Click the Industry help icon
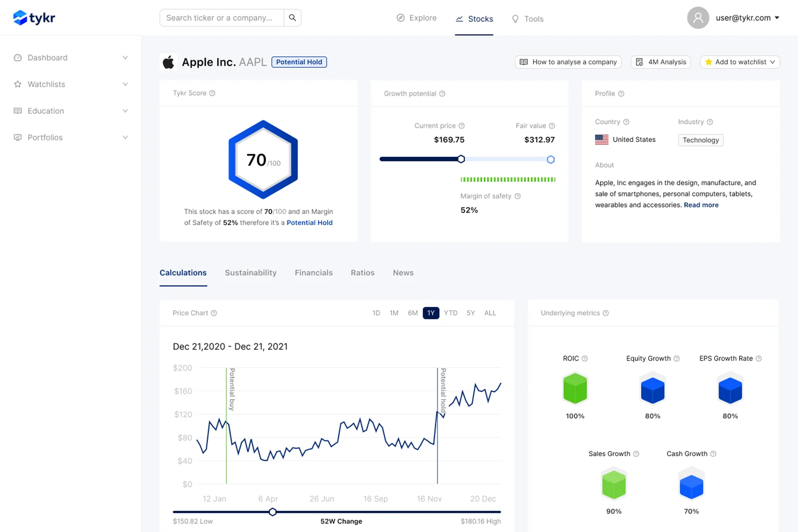 tap(710, 122)
